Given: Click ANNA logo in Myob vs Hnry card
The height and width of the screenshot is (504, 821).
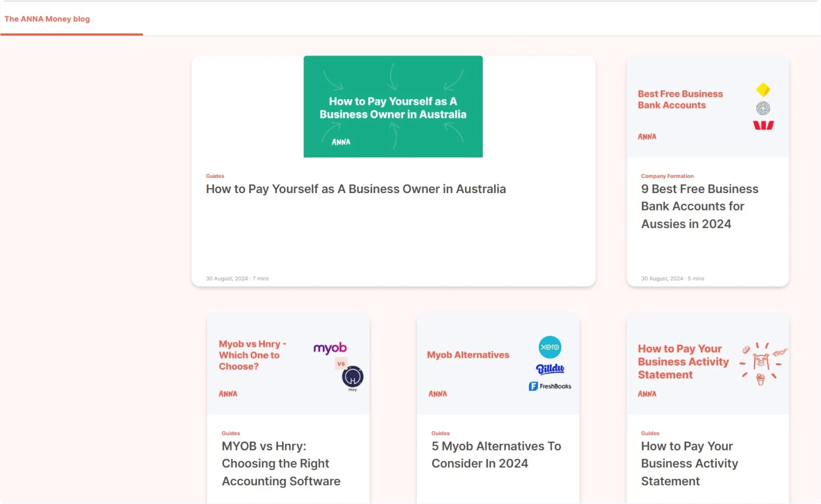Looking at the screenshot, I should (228, 394).
